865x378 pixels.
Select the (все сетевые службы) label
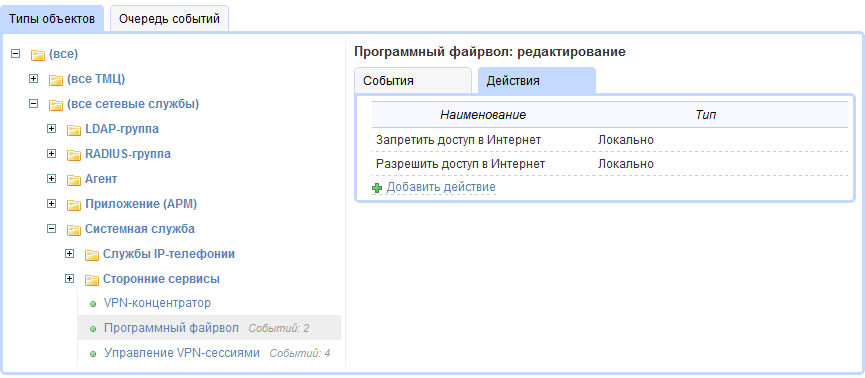tap(133, 104)
